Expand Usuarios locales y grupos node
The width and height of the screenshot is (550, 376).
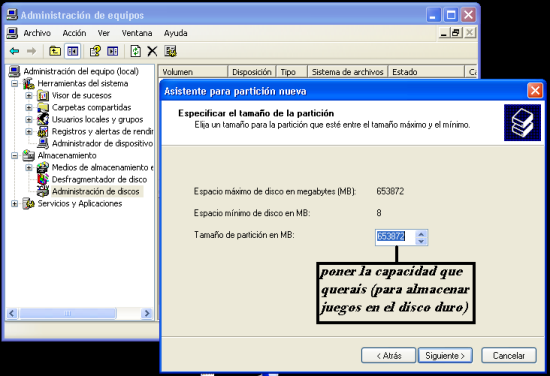click(29, 119)
